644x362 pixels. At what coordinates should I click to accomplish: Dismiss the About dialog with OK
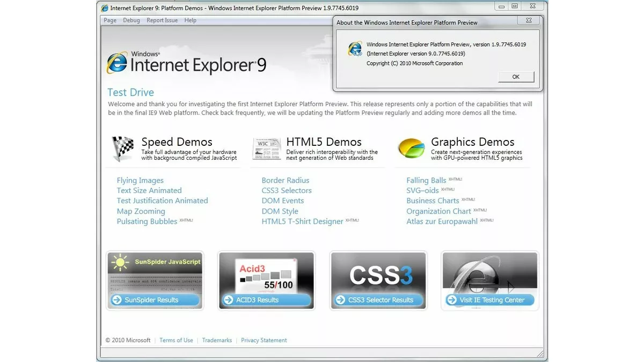point(515,77)
